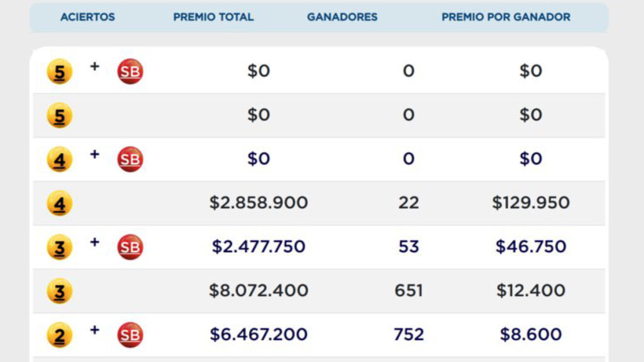Screen dimensions: 644x362
Task: Select the PREMIO POR GANADOR column header
Action: (506, 17)
